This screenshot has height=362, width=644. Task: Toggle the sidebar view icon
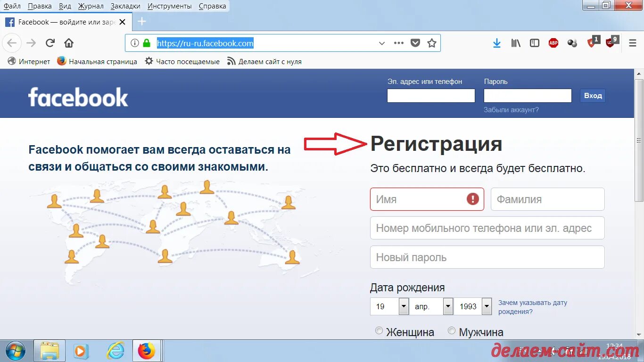point(535,43)
